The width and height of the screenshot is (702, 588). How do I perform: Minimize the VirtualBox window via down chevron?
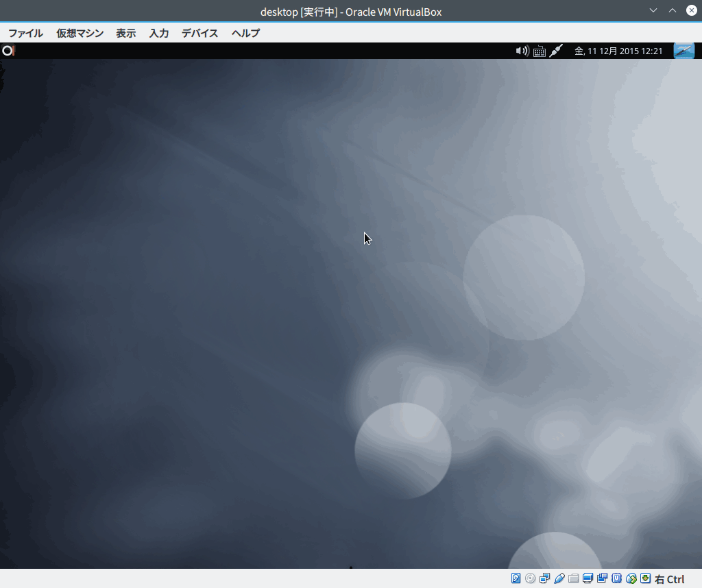pos(653,10)
